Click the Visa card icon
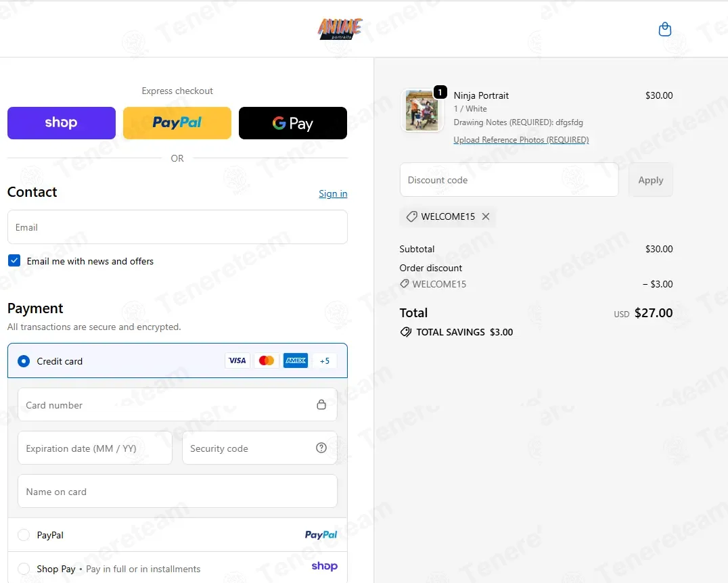Screen dimensions: 728x583 pos(237,360)
